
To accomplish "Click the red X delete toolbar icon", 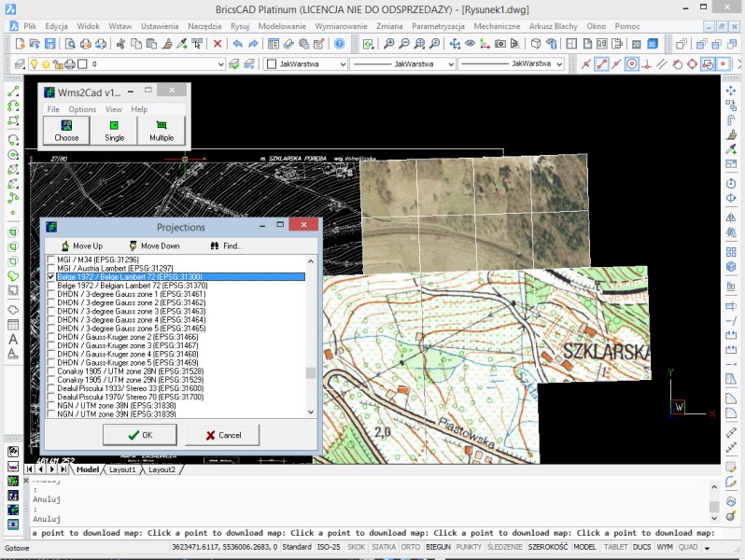I will point(218,44).
